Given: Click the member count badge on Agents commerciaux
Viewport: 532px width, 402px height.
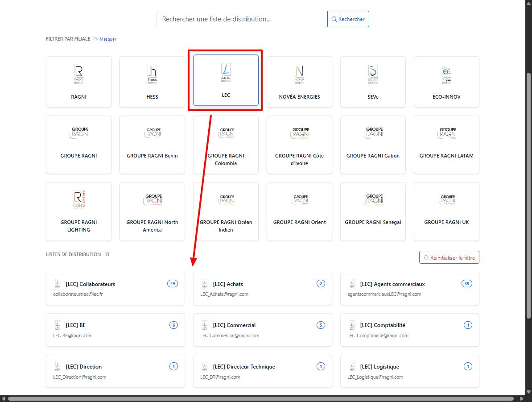Looking at the screenshot, I should click(x=467, y=283).
